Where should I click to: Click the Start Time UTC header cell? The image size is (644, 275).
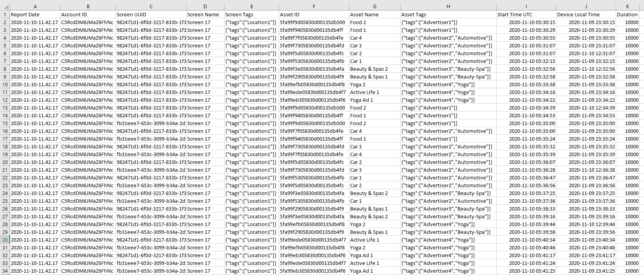[526, 14]
